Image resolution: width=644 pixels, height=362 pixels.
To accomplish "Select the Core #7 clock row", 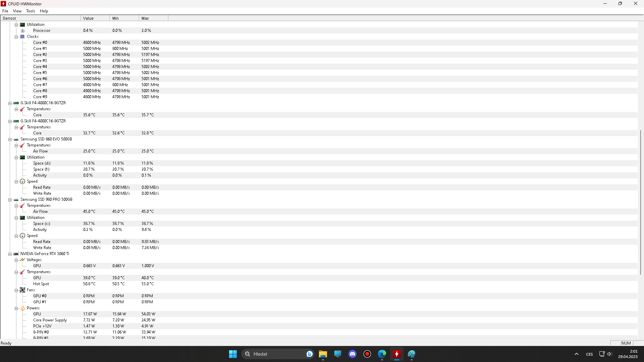I will [319, 85].
